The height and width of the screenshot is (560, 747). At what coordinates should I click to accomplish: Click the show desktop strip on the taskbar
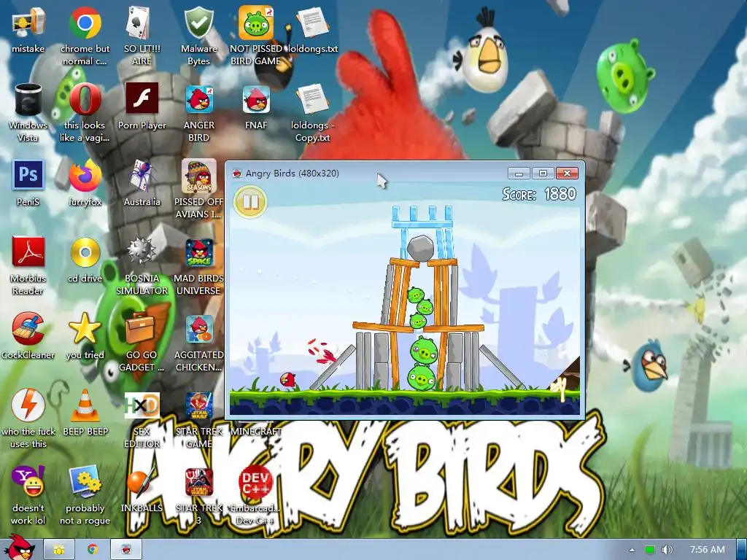tap(741, 550)
